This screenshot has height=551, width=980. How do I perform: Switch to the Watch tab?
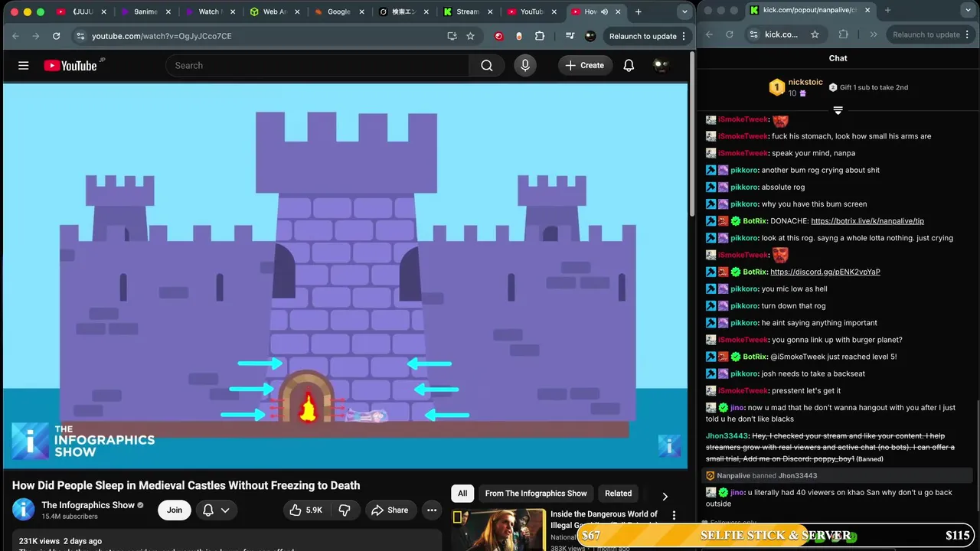click(x=208, y=11)
